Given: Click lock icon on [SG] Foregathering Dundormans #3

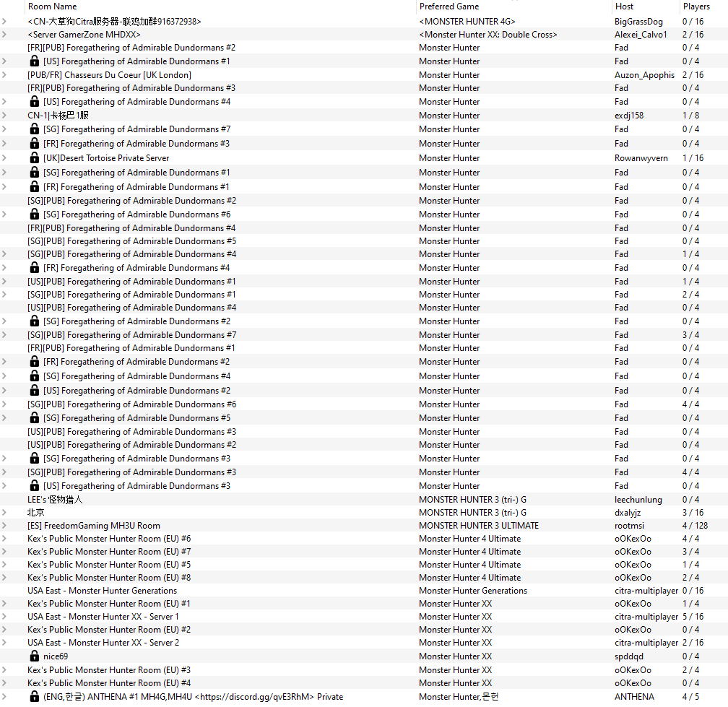Looking at the screenshot, I should (35, 458).
